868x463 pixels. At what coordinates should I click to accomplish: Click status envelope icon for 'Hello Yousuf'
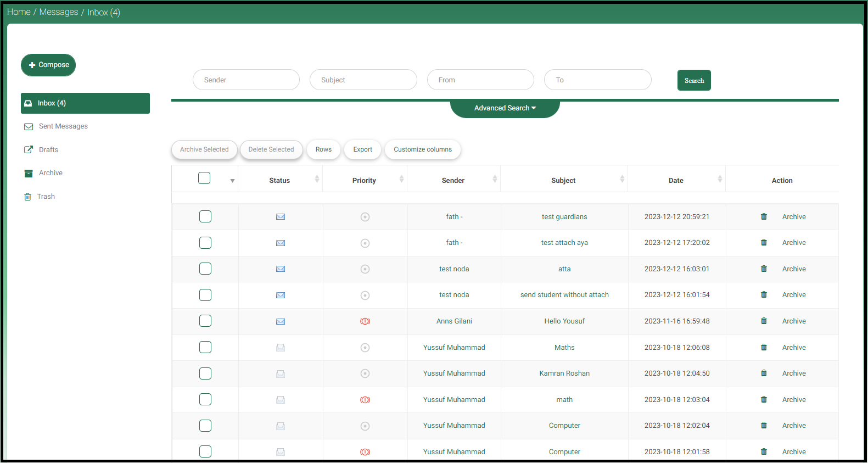281,321
